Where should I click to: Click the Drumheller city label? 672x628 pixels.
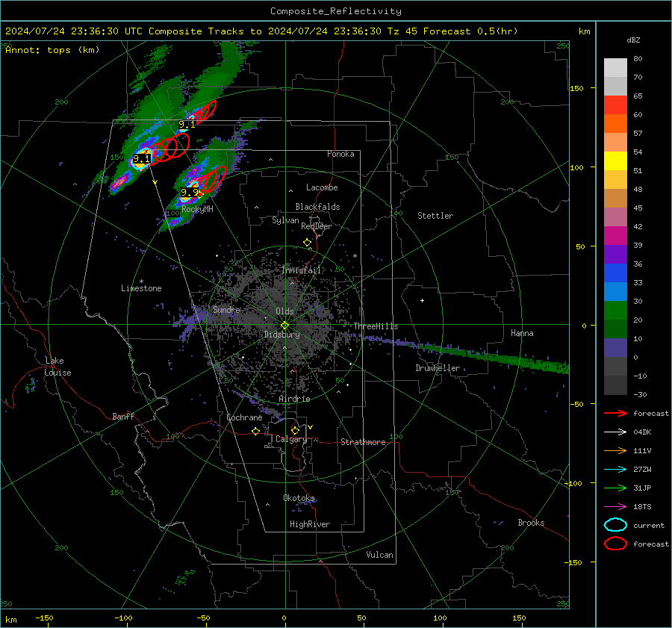(438, 368)
